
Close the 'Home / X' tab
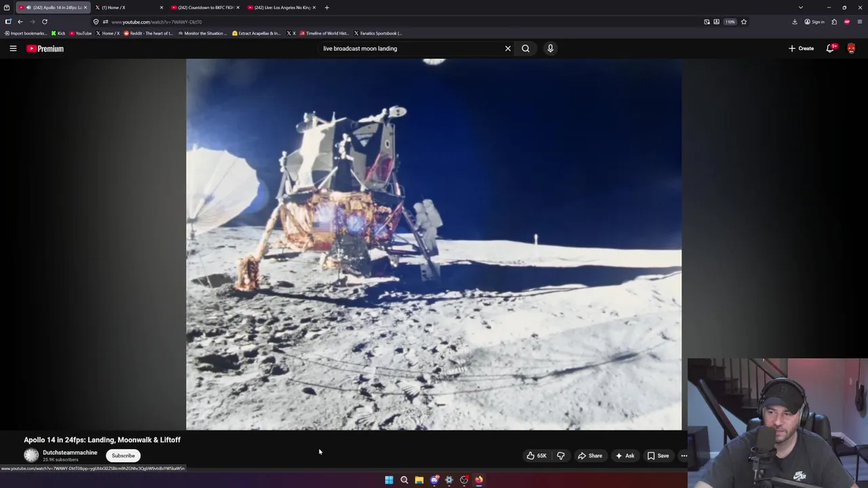click(161, 7)
